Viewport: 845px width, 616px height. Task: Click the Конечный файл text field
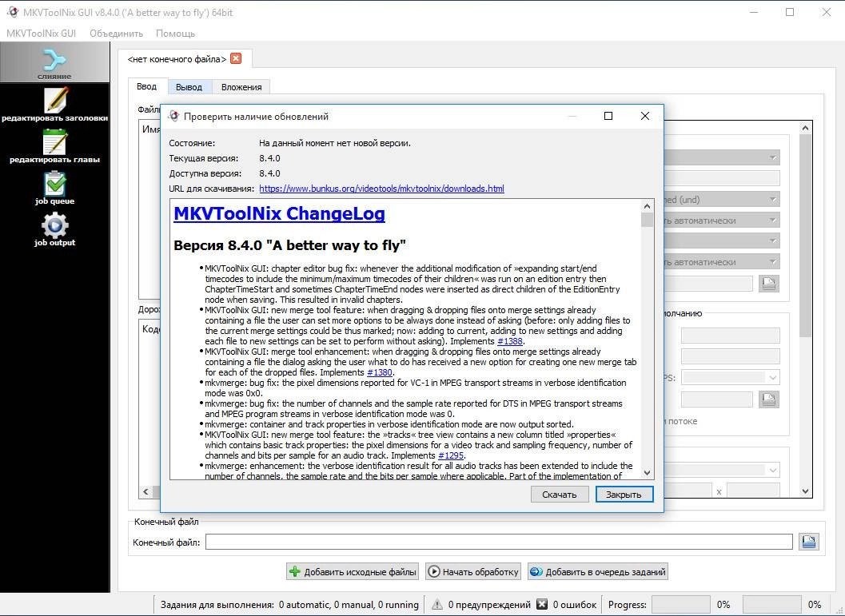(499, 542)
